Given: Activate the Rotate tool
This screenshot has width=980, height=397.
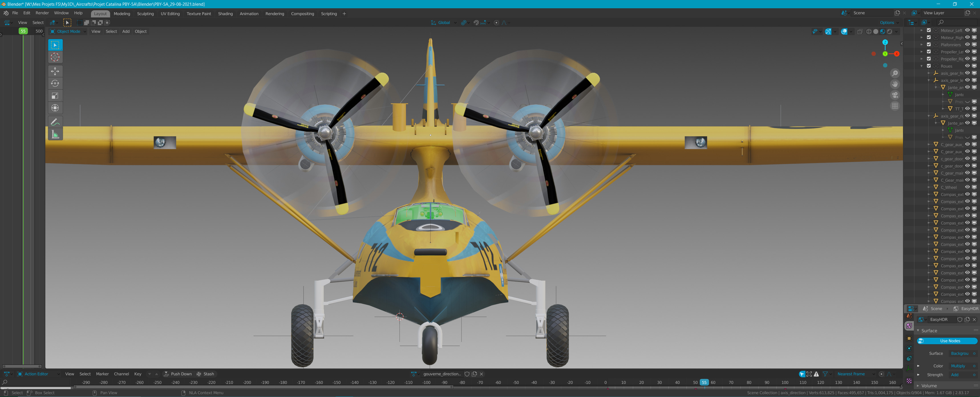Looking at the screenshot, I should pos(55,83).
